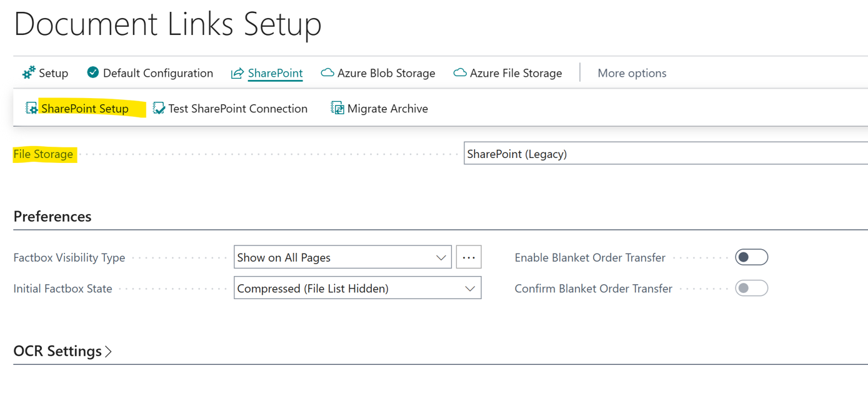Switch to the Azure Blob Storage tab

[x=386, y=73]
